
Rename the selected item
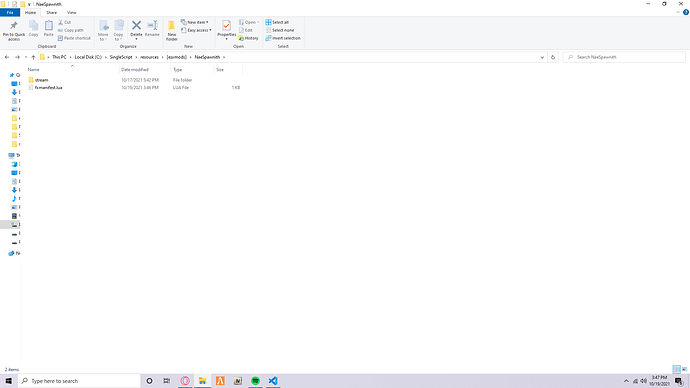pyautogui.click(x=152, y=29)
